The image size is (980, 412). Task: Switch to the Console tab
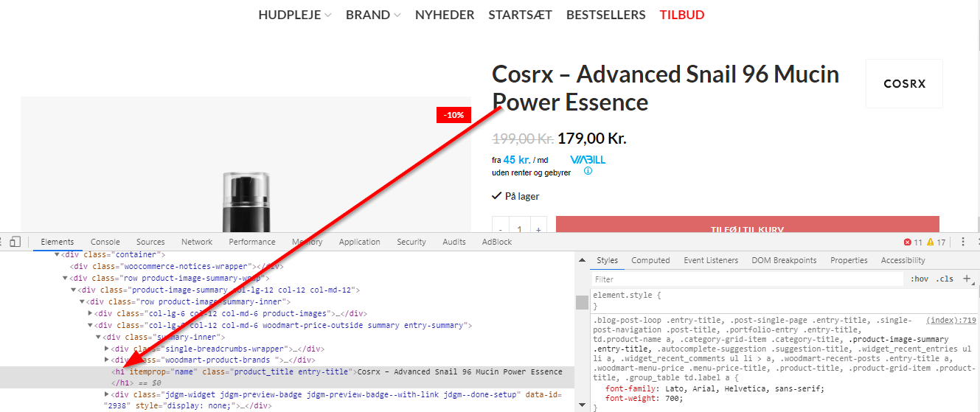(x=105, y=242)
